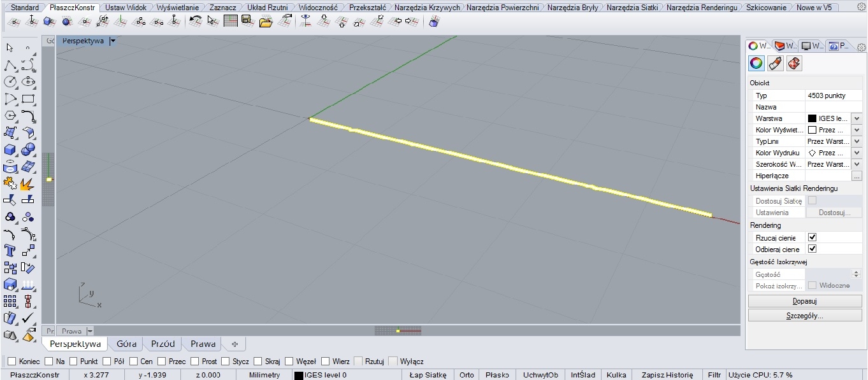The height and width of the screenshot is (380, 868).
Task: Click the Milimetry units status field
Action: (x=265, y=375)
